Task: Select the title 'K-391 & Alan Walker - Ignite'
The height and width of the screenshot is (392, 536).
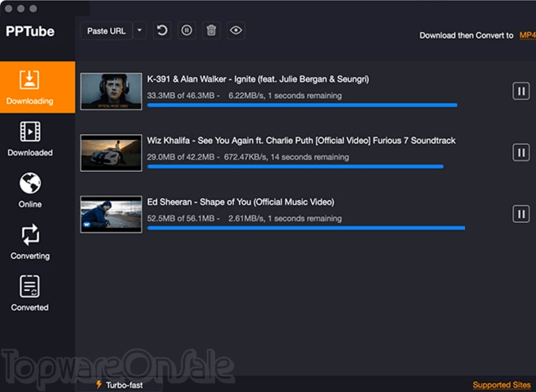Action: [x=258, y=79]
